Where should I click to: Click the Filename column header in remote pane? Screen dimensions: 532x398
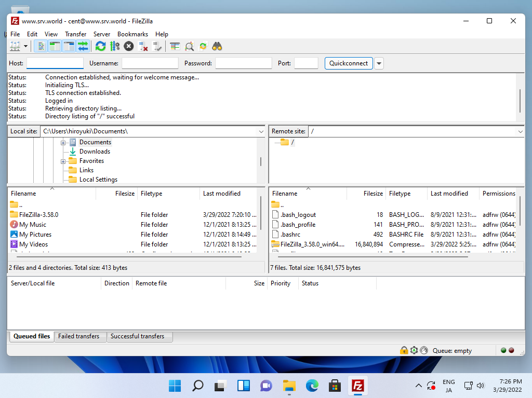click(285, 194)
